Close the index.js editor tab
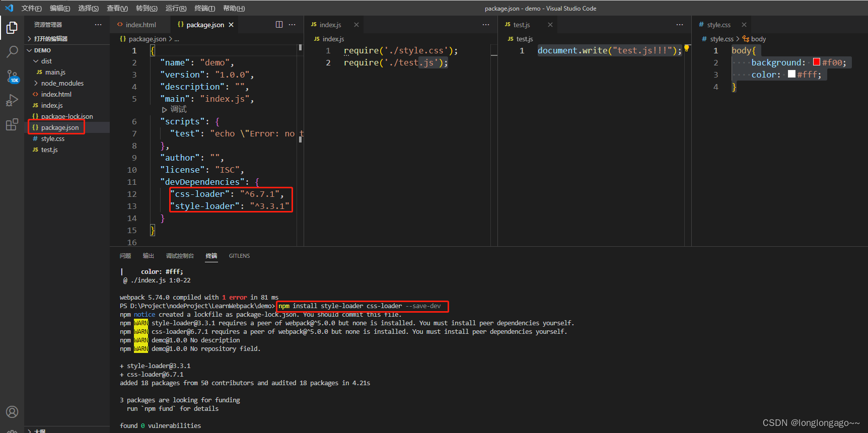The image size is (868, 433). [356, 25]
